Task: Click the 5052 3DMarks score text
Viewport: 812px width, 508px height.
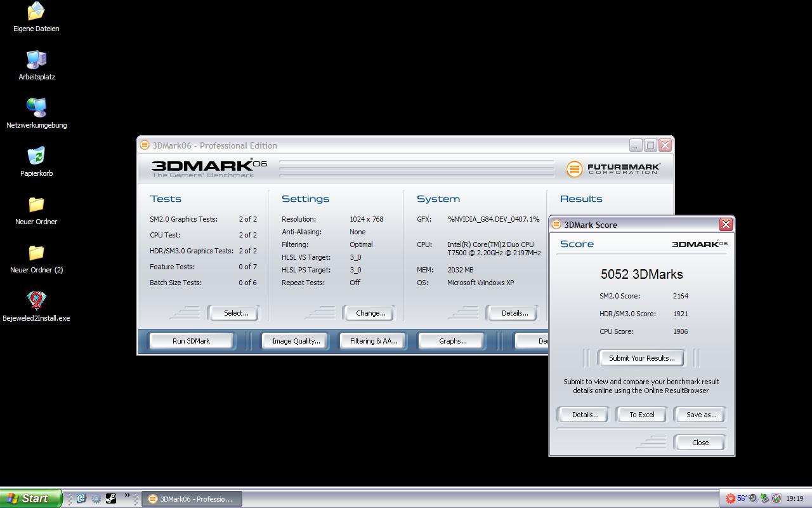Action: click(641, 274)
